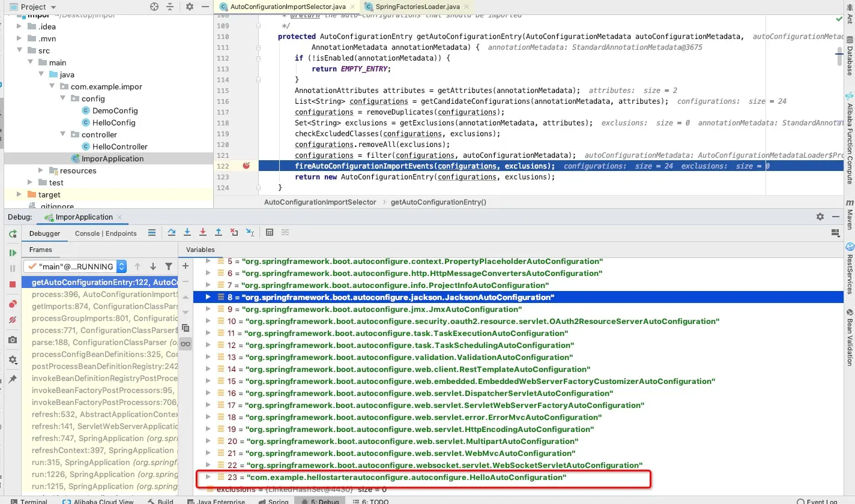Screen dimensions: 855x504
Task: Select the previous frame with the up arrow
Action: tap(137, 266)
